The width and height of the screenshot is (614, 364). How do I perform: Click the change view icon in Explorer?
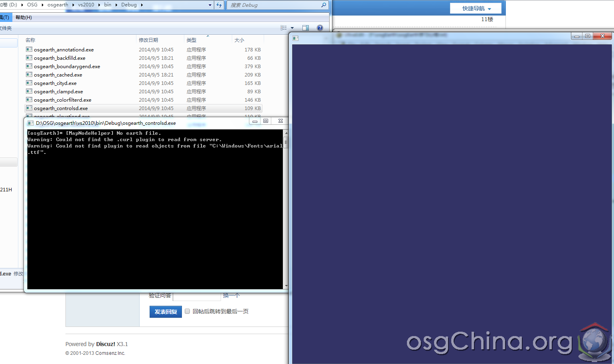[x=284, y=28]
